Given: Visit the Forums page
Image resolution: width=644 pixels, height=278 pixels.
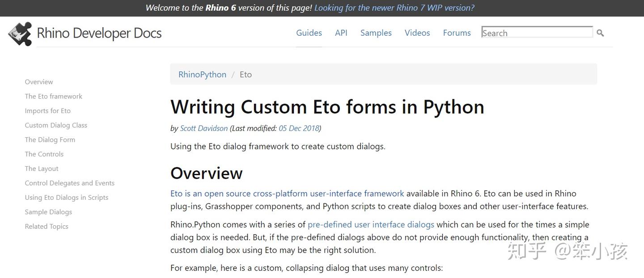Looking at the screenshot, I should [457, 33].
